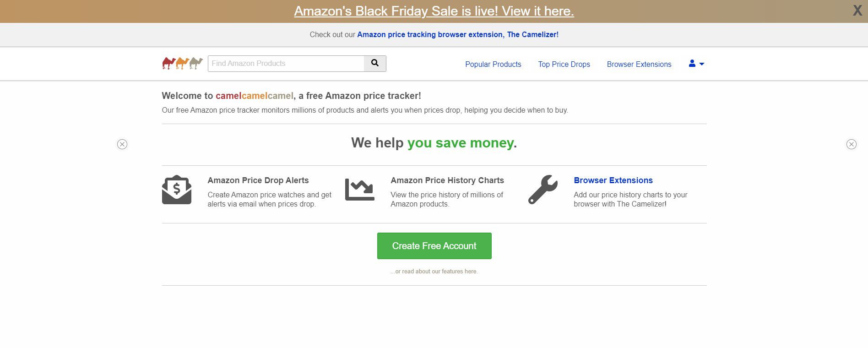Click the wrench browser extensions icon
868x348 pixels.
(x=543, y=190)
